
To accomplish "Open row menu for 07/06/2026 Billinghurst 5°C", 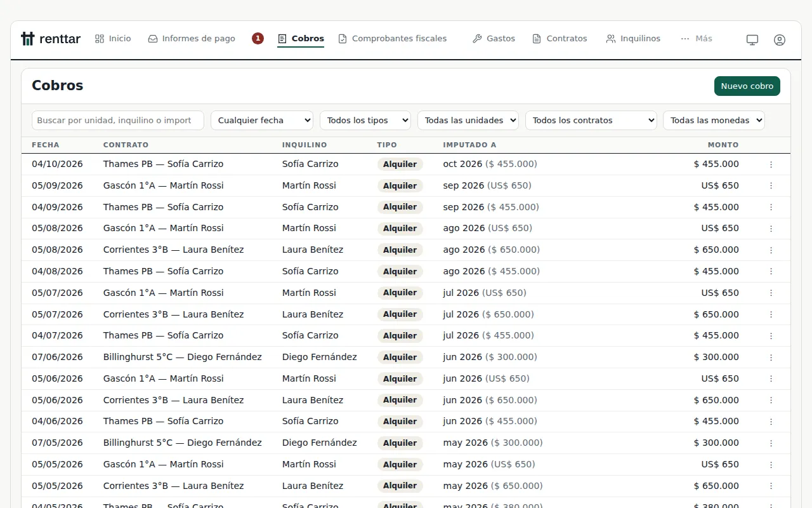I will point(771,358).
